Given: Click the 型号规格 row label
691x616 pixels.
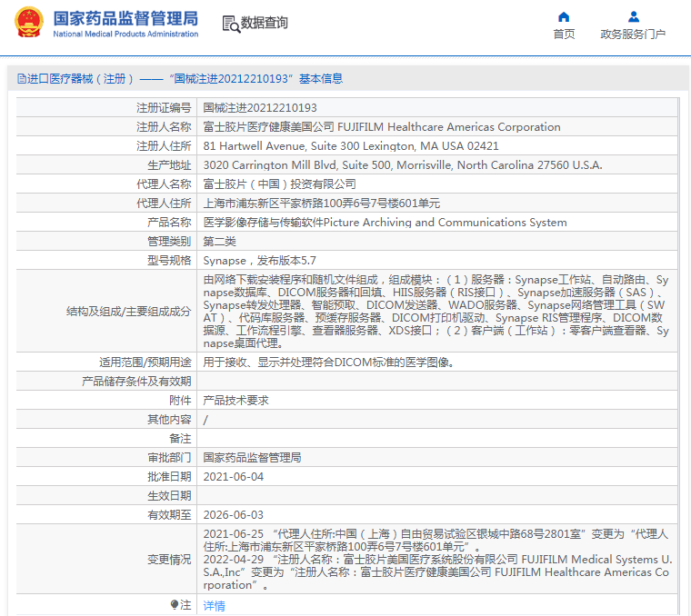Looking at the screenshot, I should tap(169, 261).
